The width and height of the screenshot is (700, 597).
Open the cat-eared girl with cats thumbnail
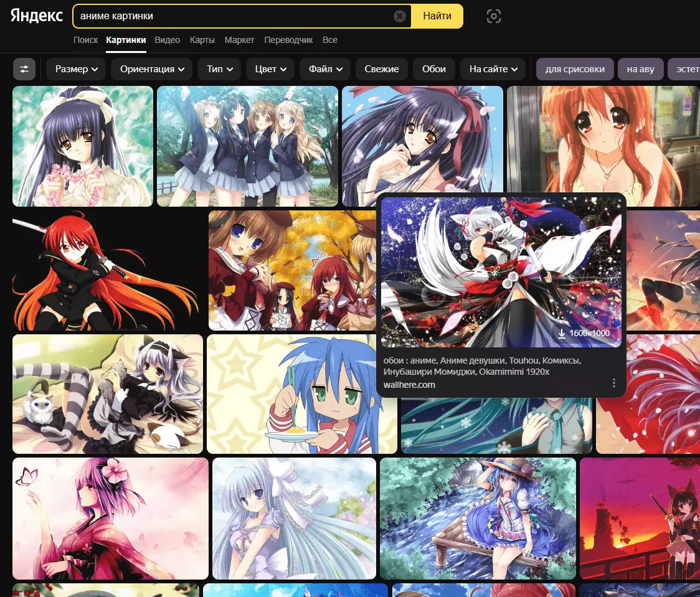click(x=108, y=394)
